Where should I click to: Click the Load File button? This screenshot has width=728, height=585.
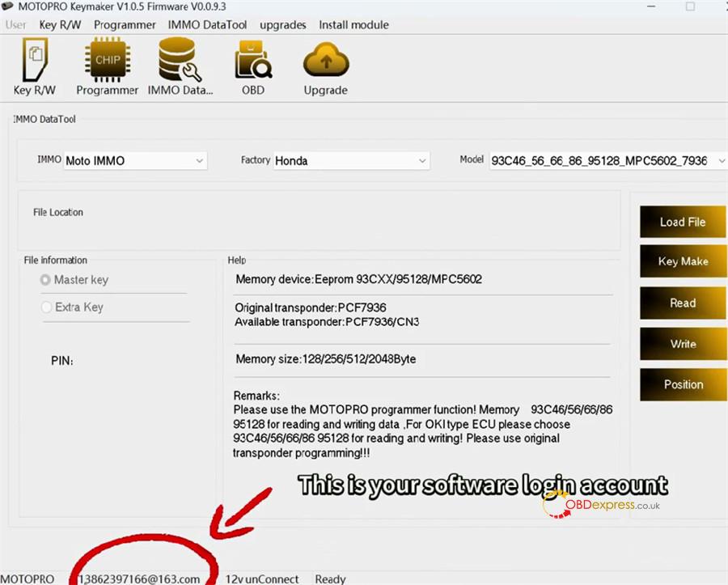(x=683, y=222)
